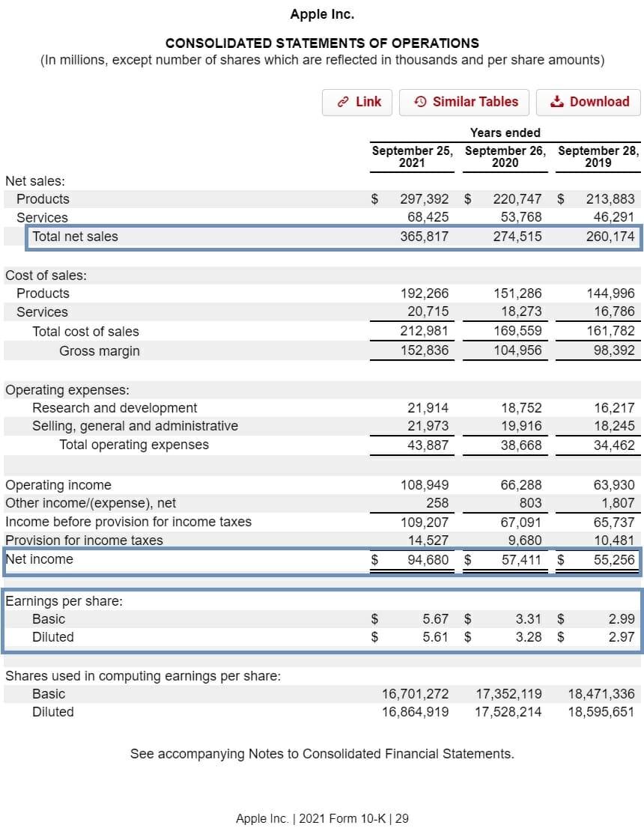
Task: Click the September 25, 2021 column header
Action: click(412, 156)
